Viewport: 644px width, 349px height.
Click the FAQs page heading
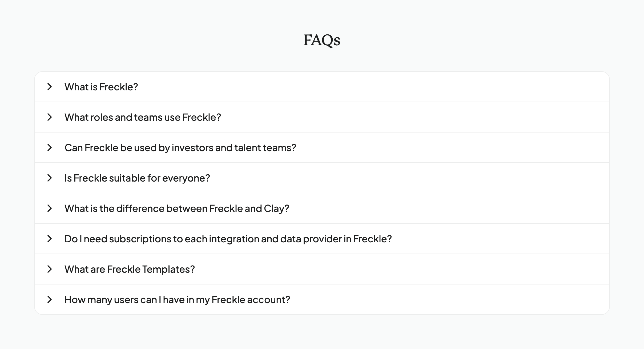322,40
